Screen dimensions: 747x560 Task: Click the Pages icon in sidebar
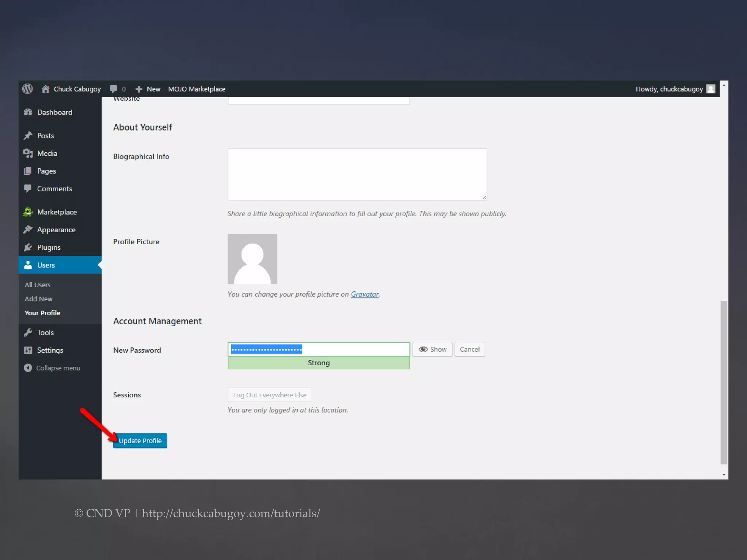28,171
